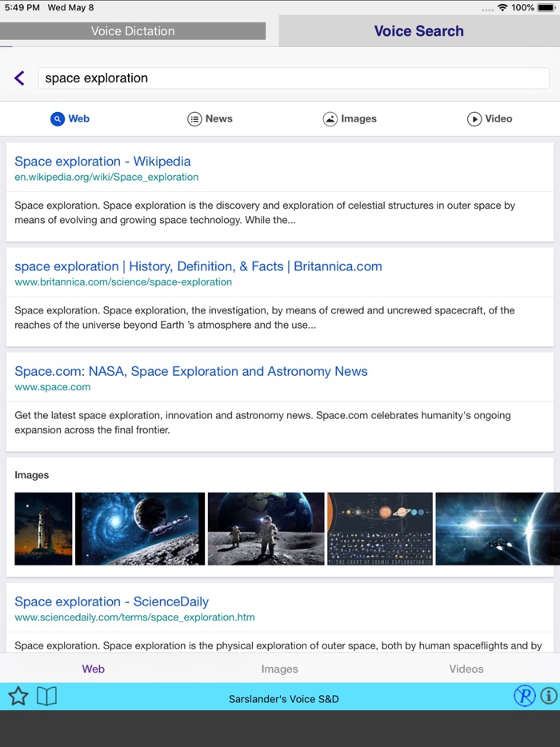The image size is (560, 747).
Task: Open app info with the i icon
Action: click(x=547, y=696)
